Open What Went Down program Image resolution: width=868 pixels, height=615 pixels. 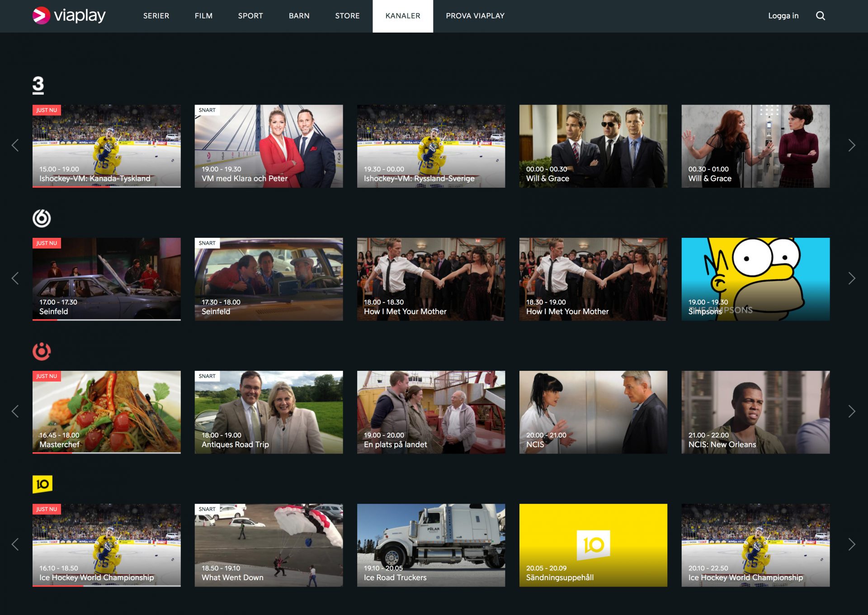pyautogui.click(x=269, y=545)
